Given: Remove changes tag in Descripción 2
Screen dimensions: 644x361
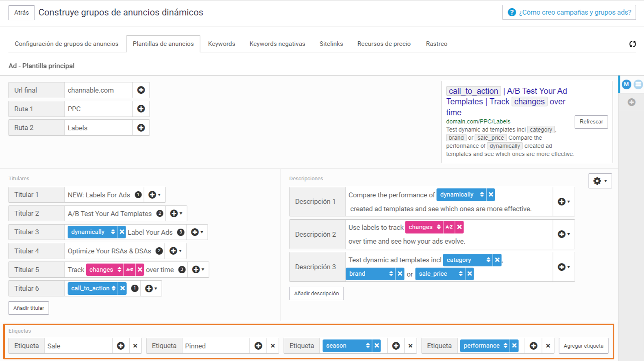Looking at the screenshot, I should click(459, 227).
